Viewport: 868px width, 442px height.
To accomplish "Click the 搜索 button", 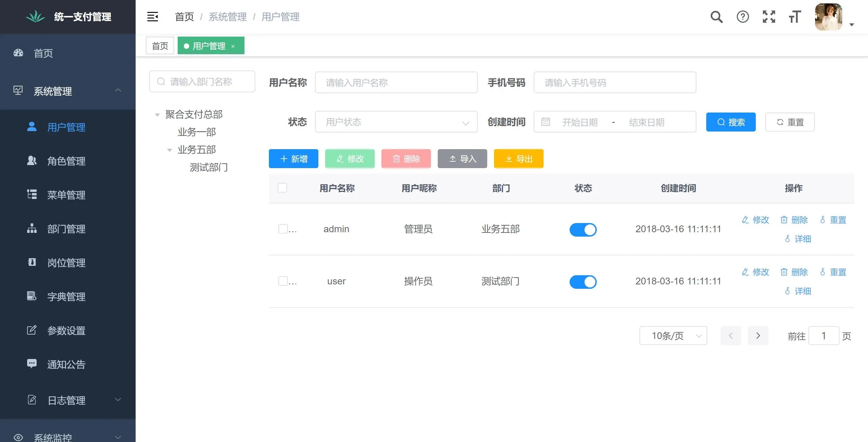I will [x=731, y=122].
